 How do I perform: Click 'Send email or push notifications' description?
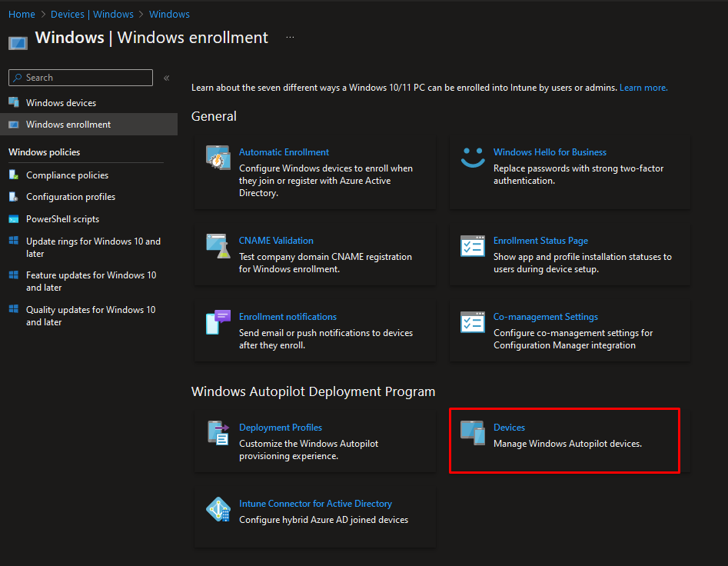point(326,339)
